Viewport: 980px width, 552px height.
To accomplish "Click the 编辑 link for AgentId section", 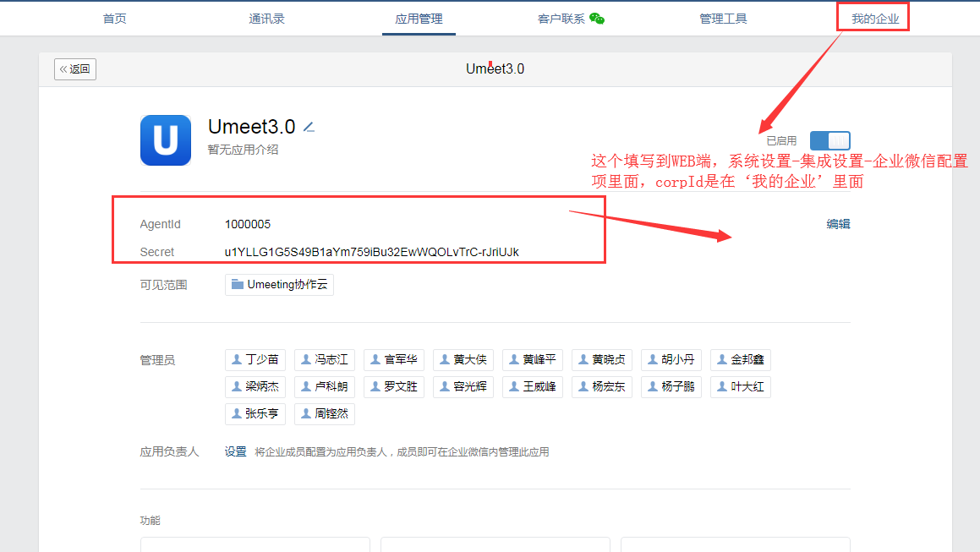I will [x=838, y=224].
